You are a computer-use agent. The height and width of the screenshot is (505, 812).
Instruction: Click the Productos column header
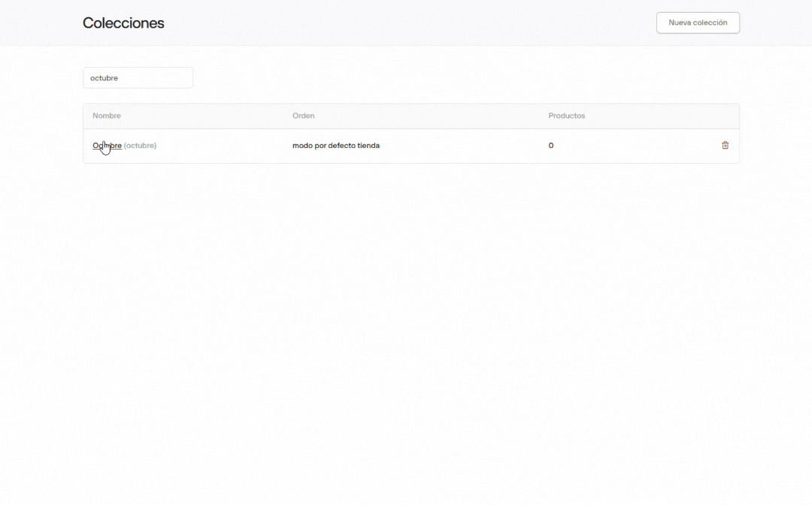pyautogui.click(x=567, y=116)
